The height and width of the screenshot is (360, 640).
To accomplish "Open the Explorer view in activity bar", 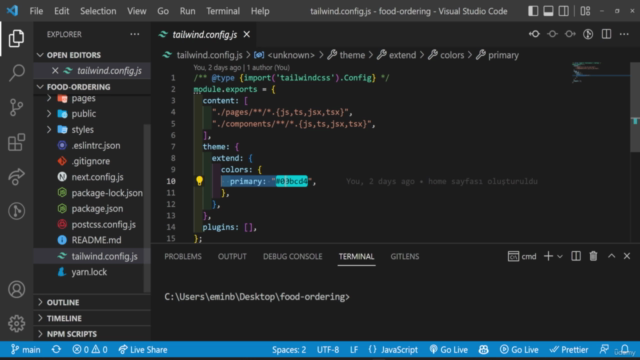I will [x=16, y=38].
